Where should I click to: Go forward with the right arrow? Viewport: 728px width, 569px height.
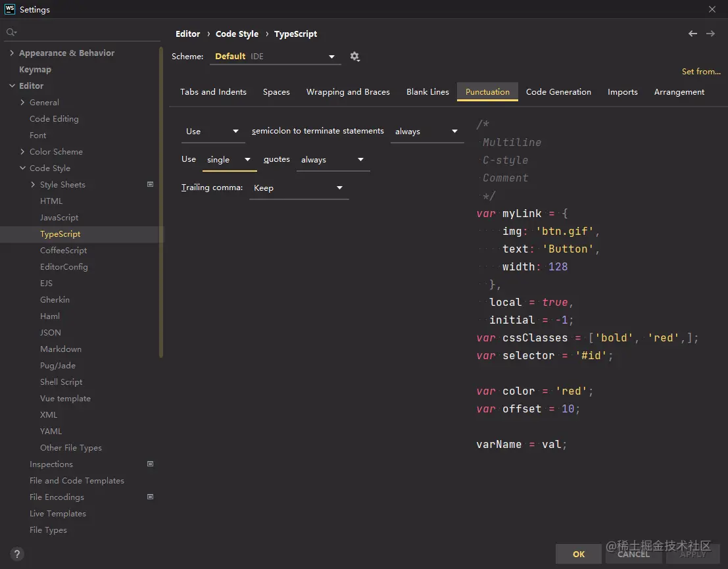coord(710,34)
